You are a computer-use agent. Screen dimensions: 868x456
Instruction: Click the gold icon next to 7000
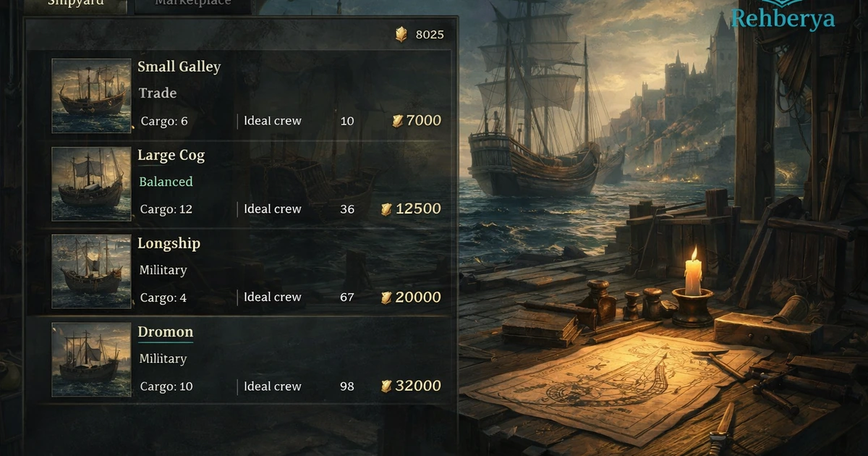click(x=398, y=121)
